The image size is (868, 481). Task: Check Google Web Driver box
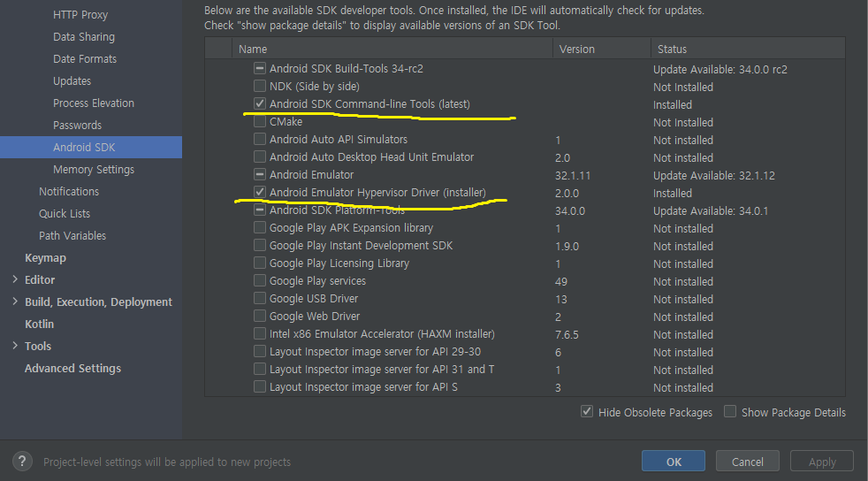tap(260, 316)
